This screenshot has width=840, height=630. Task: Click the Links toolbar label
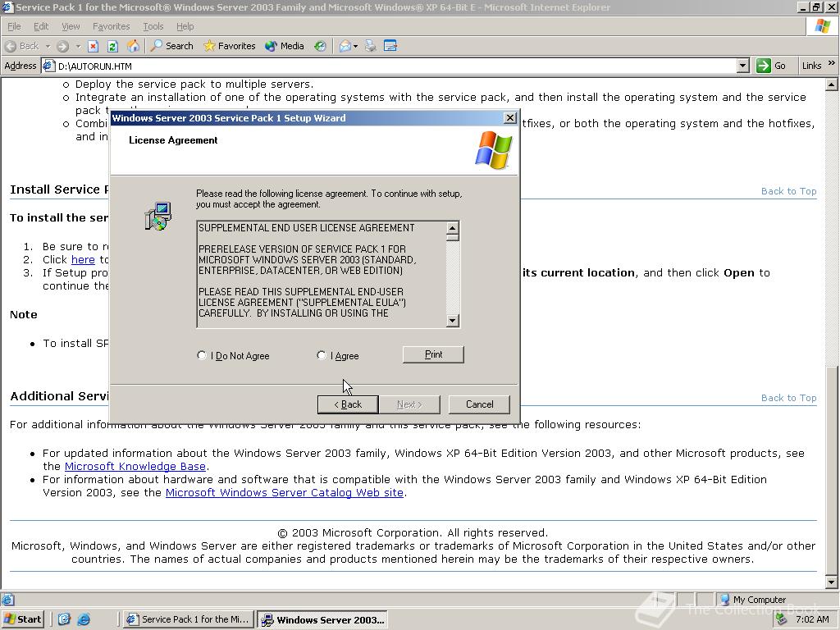pos(811,66)
